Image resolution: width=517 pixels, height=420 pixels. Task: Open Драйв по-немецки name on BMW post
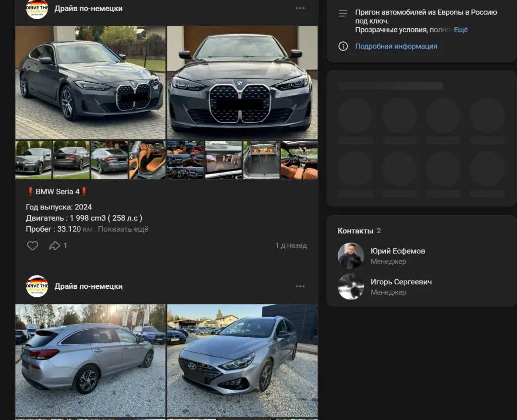[88, 9]
